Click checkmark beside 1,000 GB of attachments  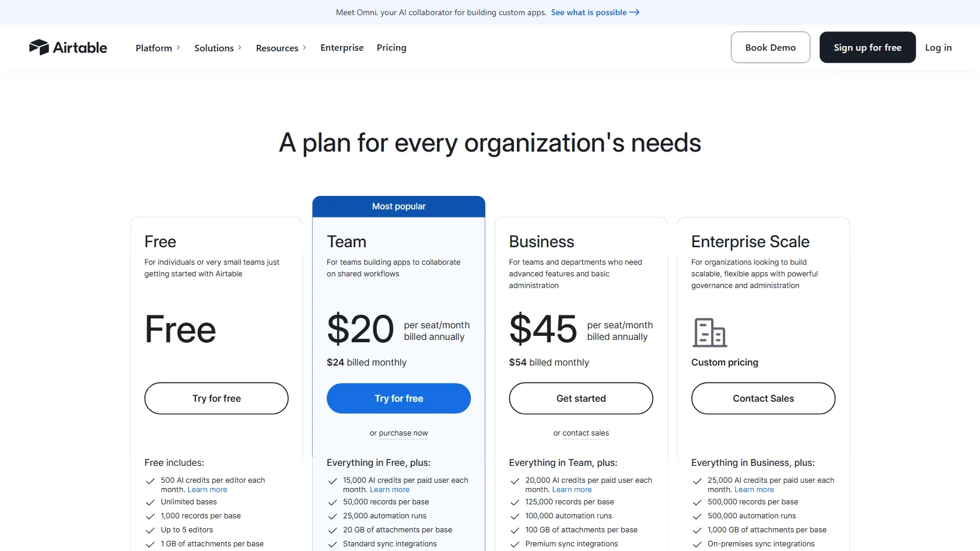697,530
